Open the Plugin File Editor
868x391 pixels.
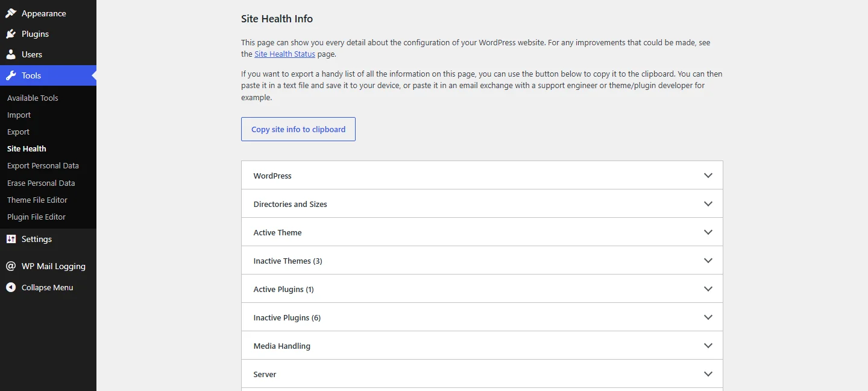(36, 217)
